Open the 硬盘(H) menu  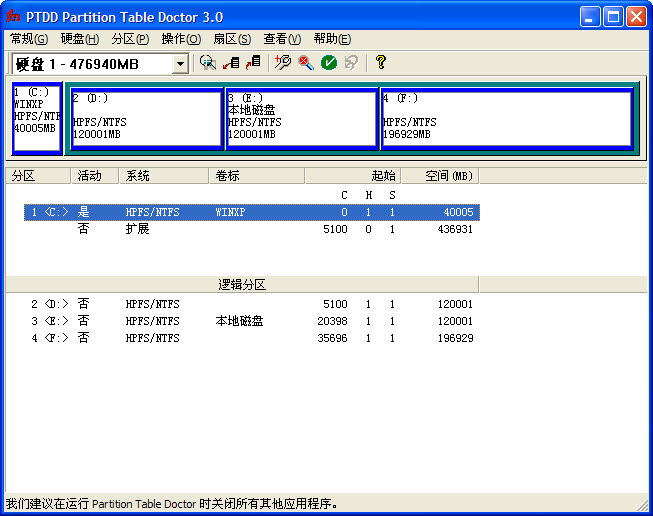tap(80, 39)
